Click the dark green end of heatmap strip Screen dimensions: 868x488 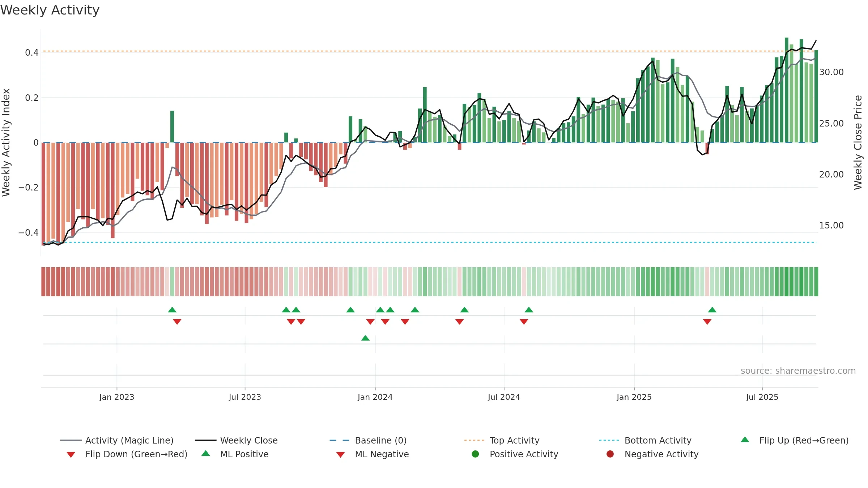816,282
